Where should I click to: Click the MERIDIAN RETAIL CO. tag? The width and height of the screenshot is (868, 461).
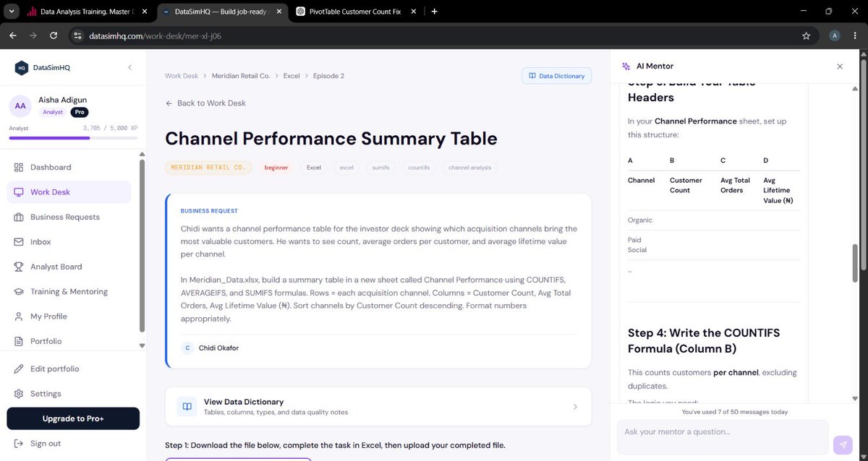coord(208,168)
